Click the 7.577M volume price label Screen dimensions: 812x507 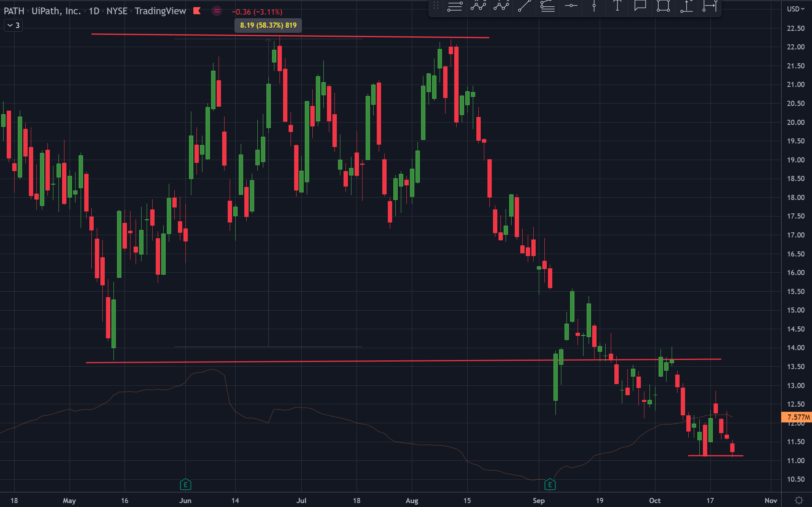[797, 417]
